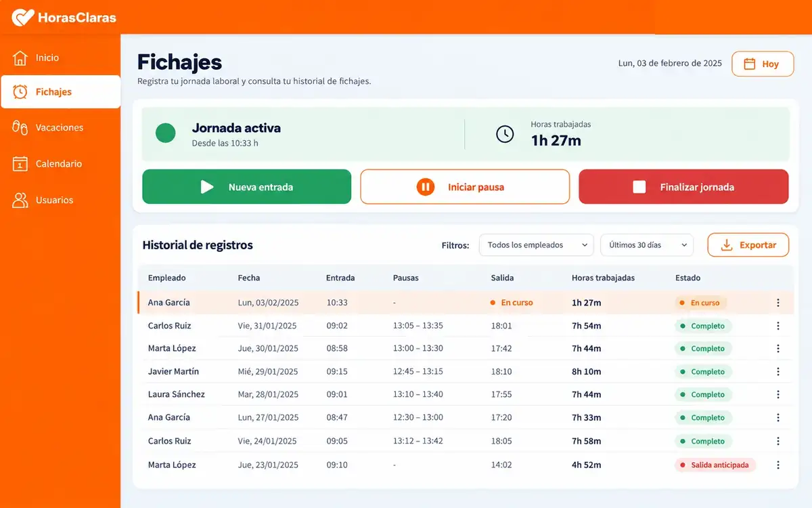Click the En curso text in Salida column
812x508 pixels.
coord(517,303)
